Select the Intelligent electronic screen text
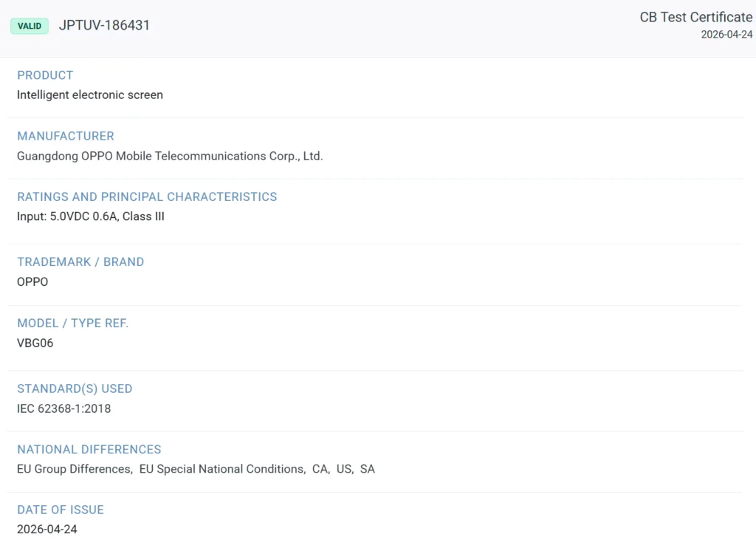Image resolution: width=756 pixels, height=548 pixels. 90,95
